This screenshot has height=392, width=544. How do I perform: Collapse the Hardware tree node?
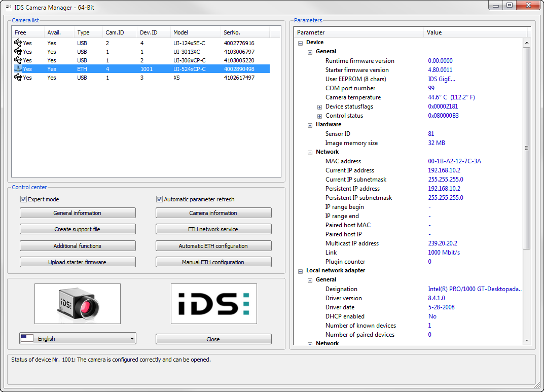(310, 126)
